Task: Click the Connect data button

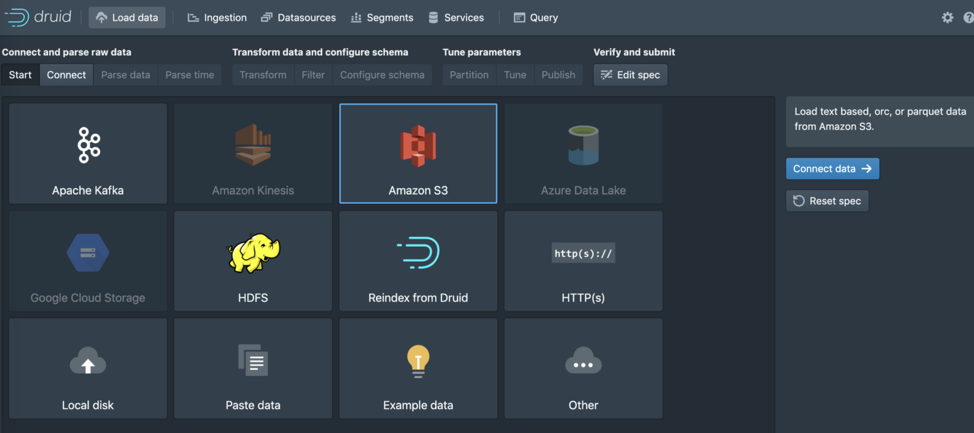Action: (832, 168)
